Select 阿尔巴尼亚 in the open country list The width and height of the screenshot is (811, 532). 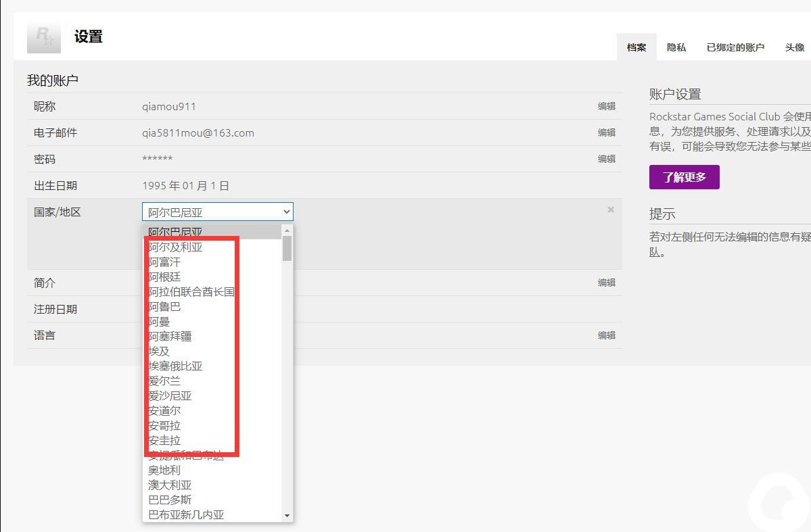(212, 232)
